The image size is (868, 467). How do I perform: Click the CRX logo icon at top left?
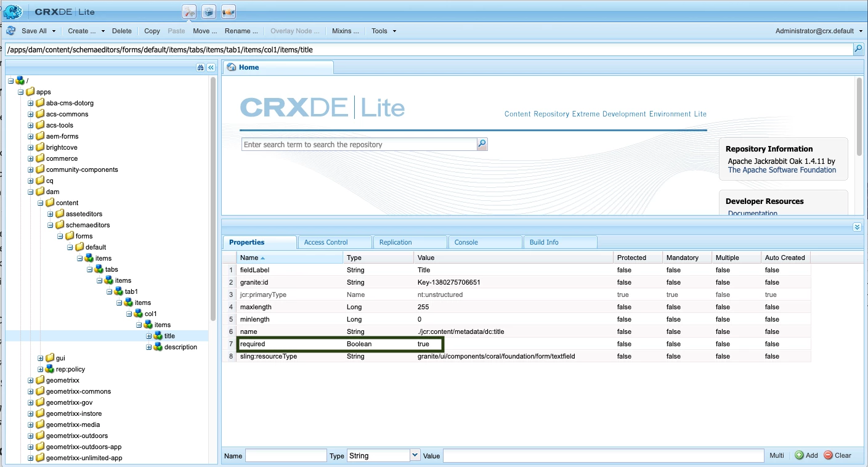tap(12, 11)
